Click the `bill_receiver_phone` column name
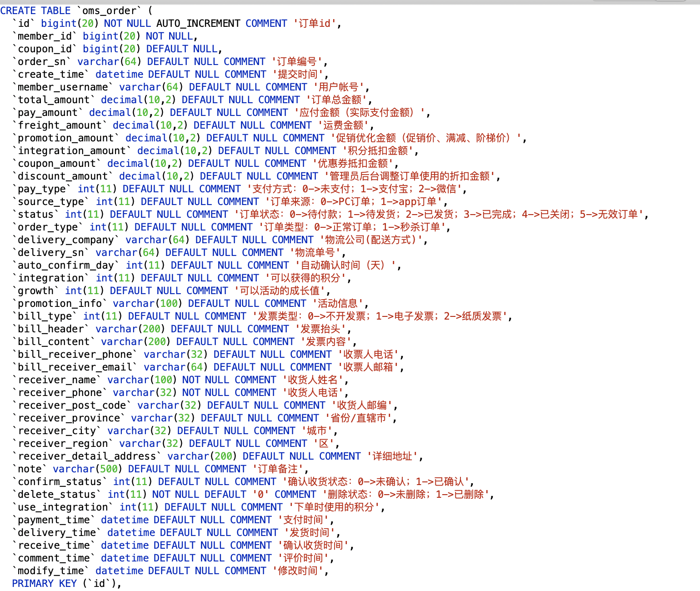This screenshot has height=591, width=700. pos(75,354)
